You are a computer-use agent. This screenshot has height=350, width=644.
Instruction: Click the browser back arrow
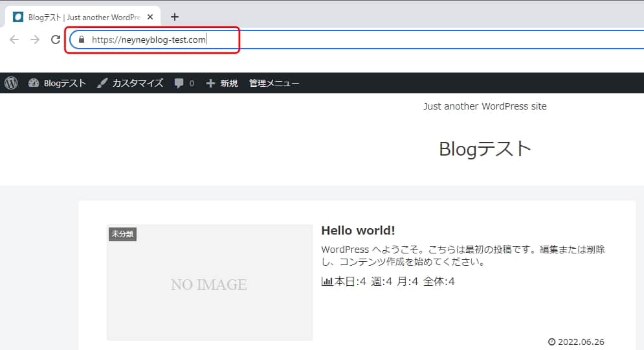14,40
